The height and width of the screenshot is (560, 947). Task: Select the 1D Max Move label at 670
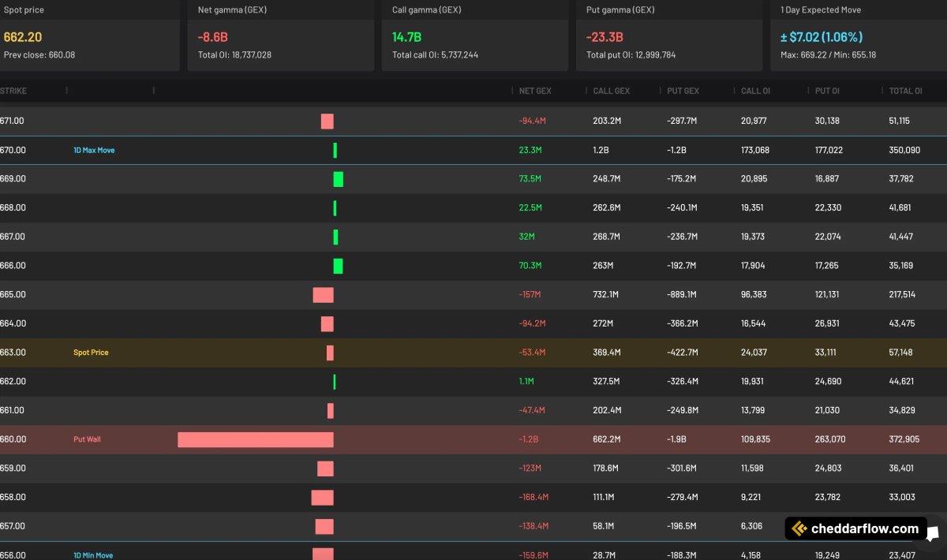tap(93, 150)
